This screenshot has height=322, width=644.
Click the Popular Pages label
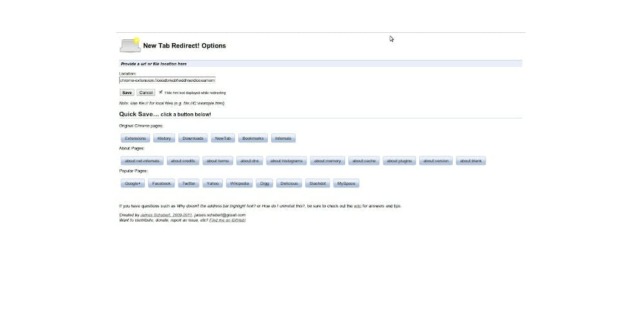coord(133,171)
